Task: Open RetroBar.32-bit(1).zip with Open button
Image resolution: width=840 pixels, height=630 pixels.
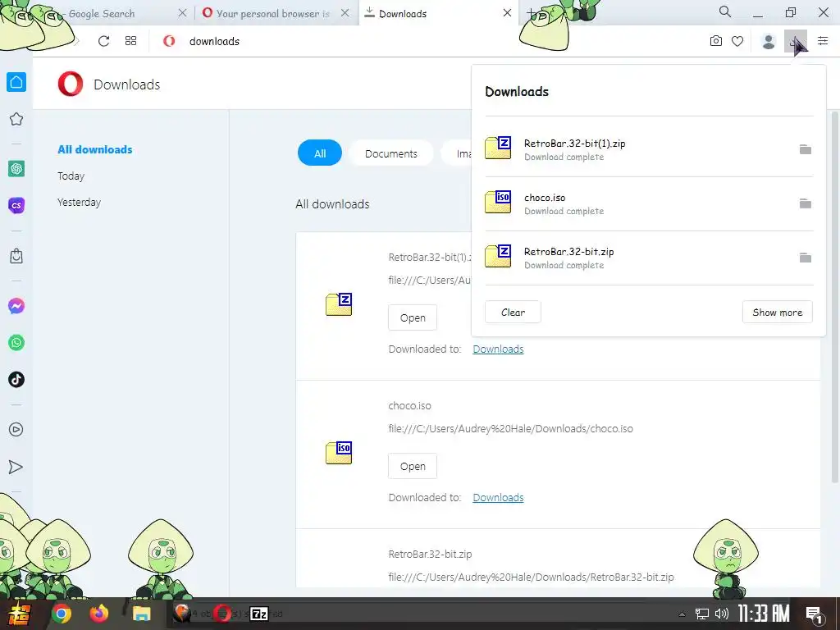Action: [413, 317]
